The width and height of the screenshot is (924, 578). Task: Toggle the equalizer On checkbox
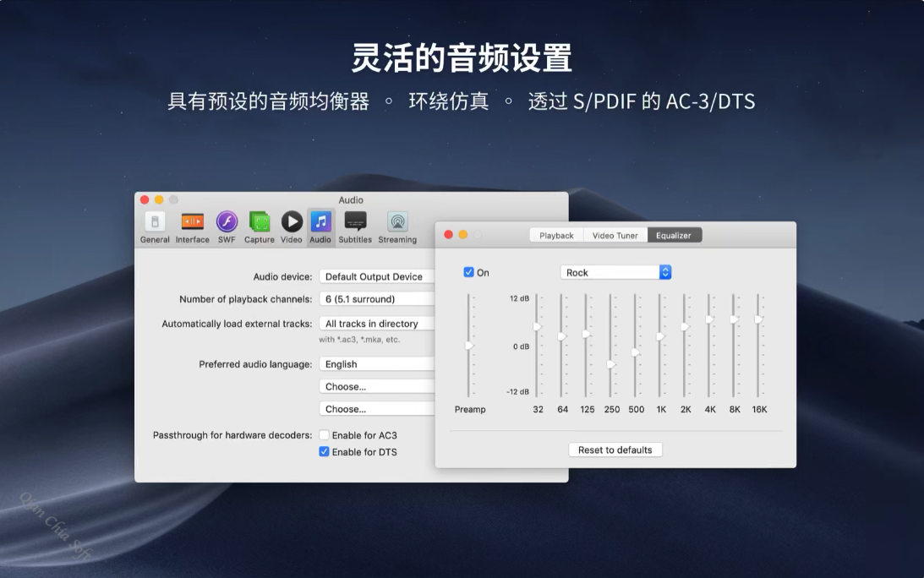(x=468, y=272)
